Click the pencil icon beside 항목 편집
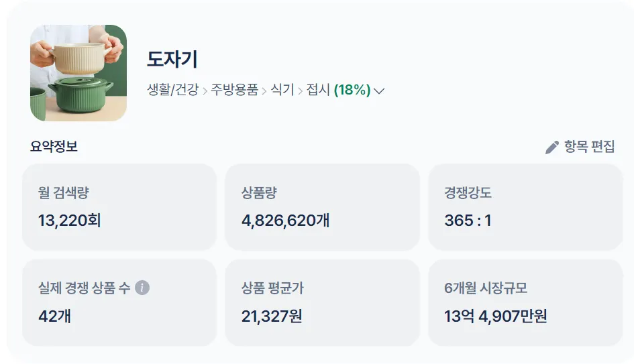Viewport: 634px width, 364px height. [x=552, y=147]
